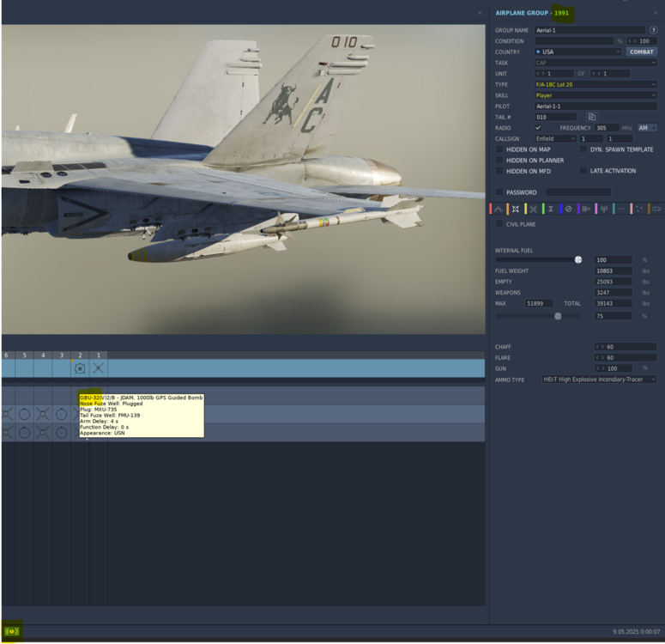
Task: Open the purple-marked list-arrow tab
Action: [x=586, y=209]
